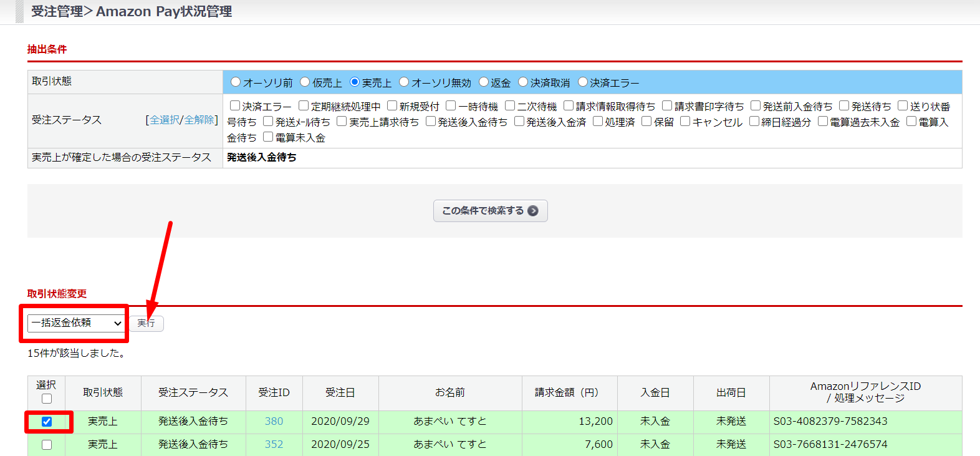The width and height of the screenshot is (980, 456).
Task: Tick the キャンセル status checkbox
Action: tap(685, 122)
